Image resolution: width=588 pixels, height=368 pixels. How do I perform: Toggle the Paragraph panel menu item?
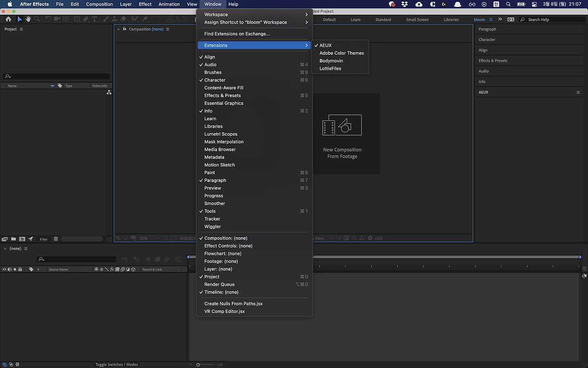coord(254,180)
